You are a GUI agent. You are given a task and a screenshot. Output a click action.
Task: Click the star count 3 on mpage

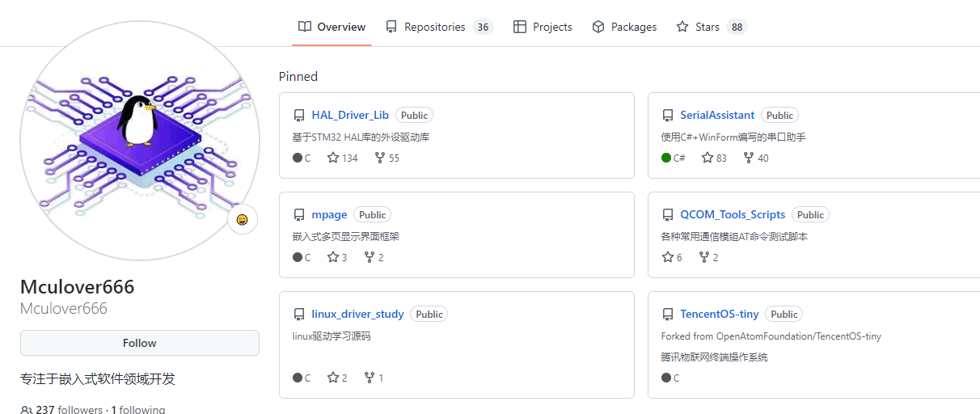[x=337, y=257]
